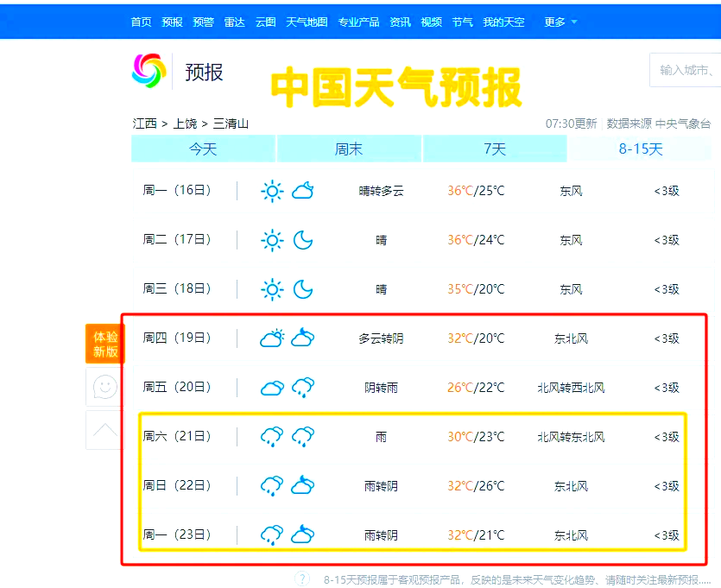Click the colorful weather site logo
This screenshot has width=721, height=588.
(149, 71)
